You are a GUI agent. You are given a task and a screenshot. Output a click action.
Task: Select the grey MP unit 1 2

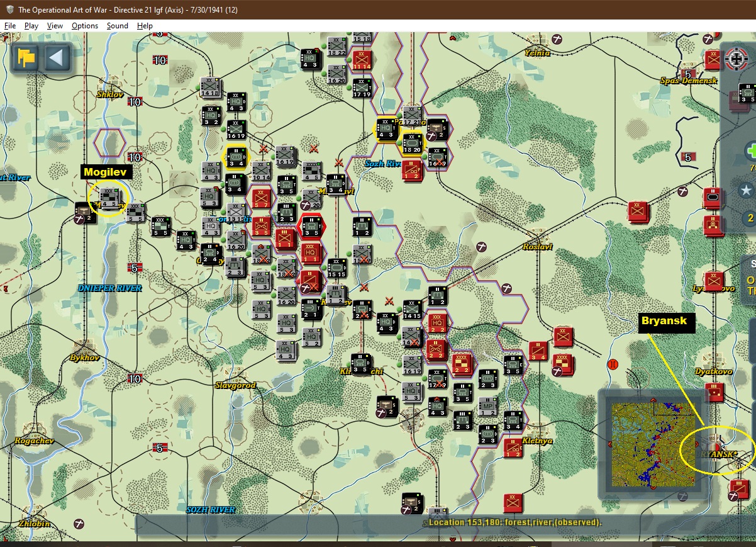click(489, 407)
